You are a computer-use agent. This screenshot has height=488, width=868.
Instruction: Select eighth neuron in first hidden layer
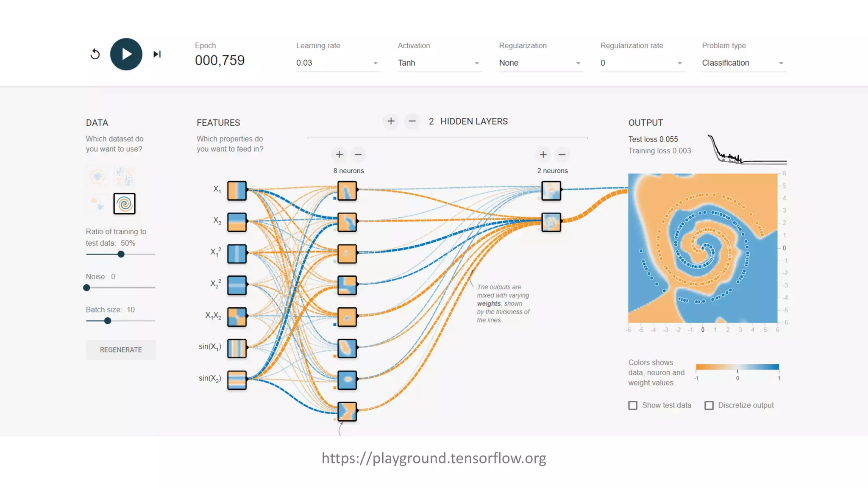pyautogui.click(x=347, y=411)
